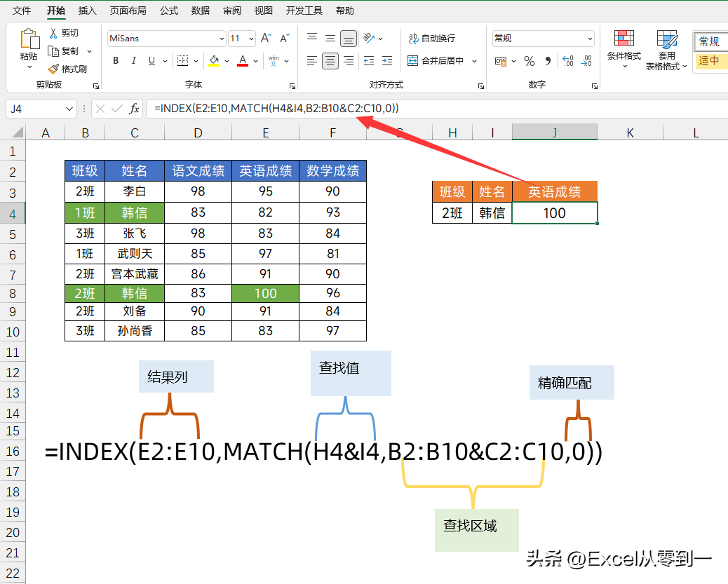Click into the formula bar text
This screenshot has width=728, height=584.
pyautogui.click(x=276, y=109)
